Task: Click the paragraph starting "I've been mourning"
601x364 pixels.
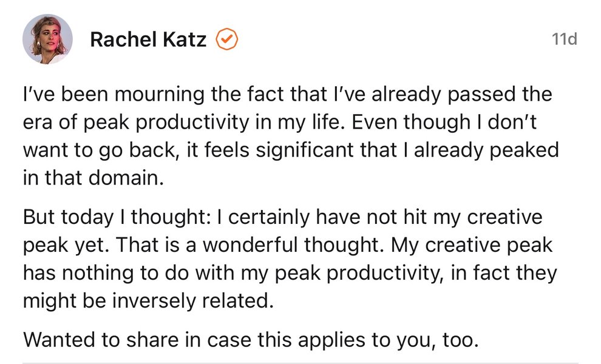Action: point(291,136)
